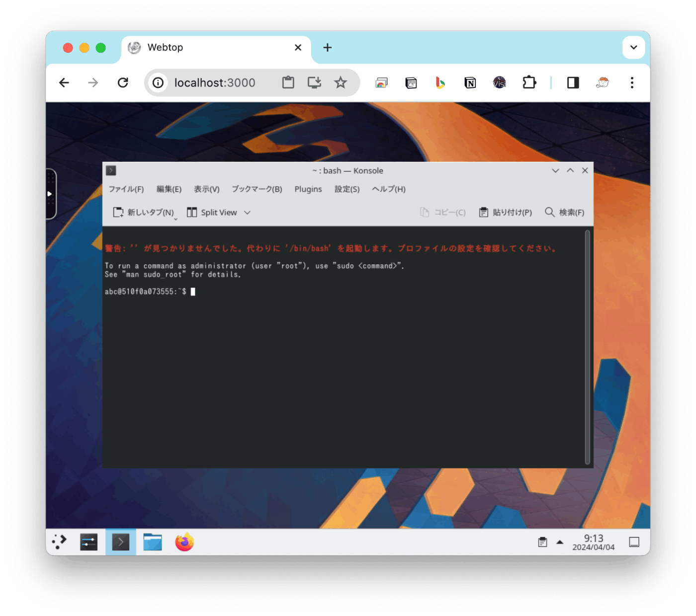Image resolution: width=696 pixels, height=616 pixels.
Task: Click the 検索(F) search button
Action: [x=565, y=213]
